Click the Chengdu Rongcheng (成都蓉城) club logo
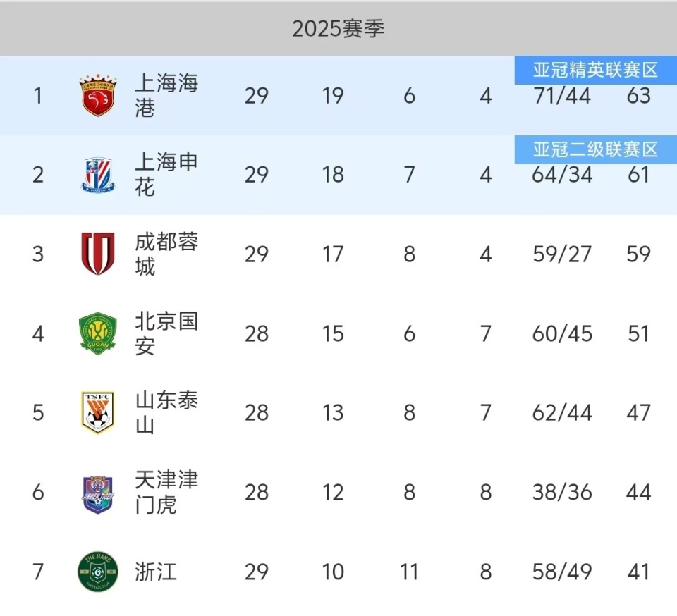 click(98, 254)
